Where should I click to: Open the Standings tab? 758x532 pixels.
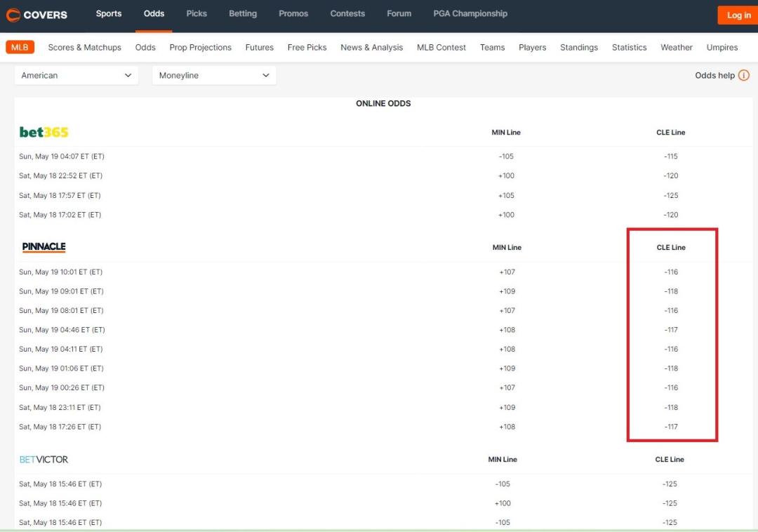pos(579,47)
